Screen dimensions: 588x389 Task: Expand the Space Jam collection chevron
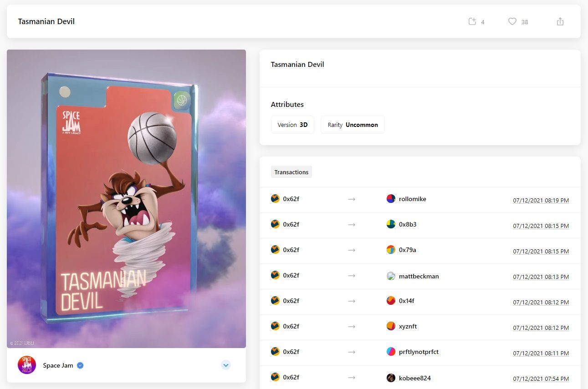(x=226, y=365)
